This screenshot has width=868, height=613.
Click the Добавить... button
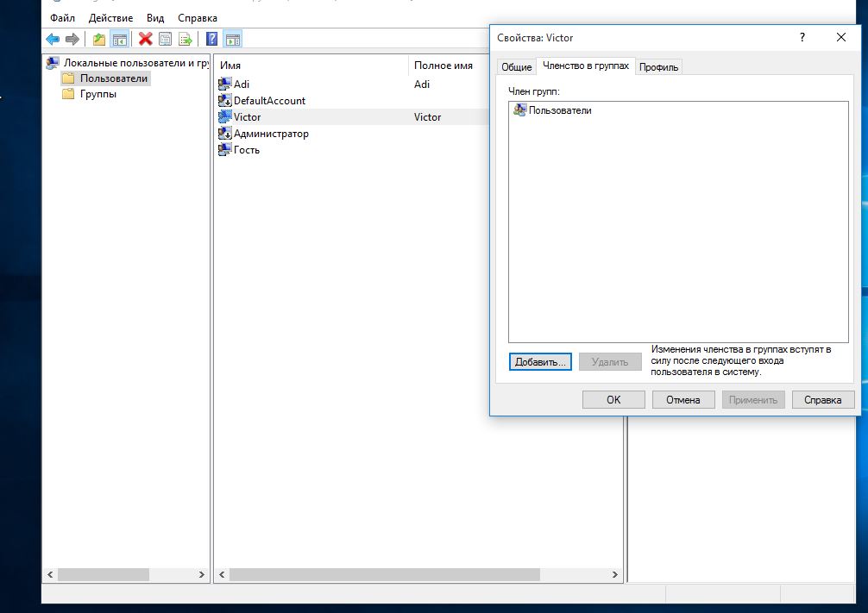[x=540, y=362]
